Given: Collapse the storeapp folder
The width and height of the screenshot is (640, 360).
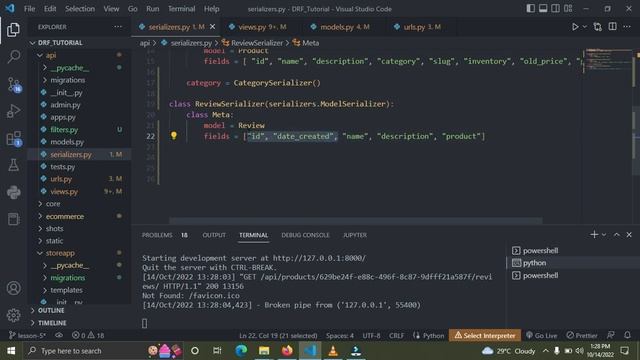Looking at the screenshot, I should coord(80,253).
